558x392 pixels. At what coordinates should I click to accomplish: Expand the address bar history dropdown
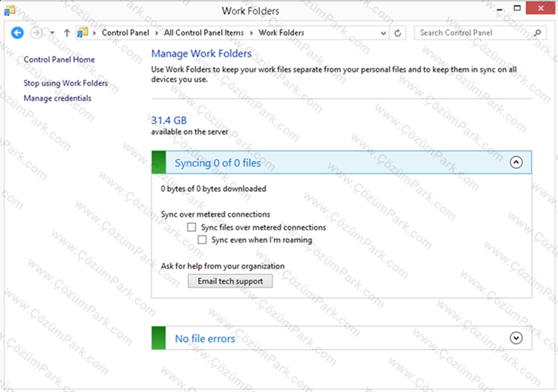coord(383,33)
